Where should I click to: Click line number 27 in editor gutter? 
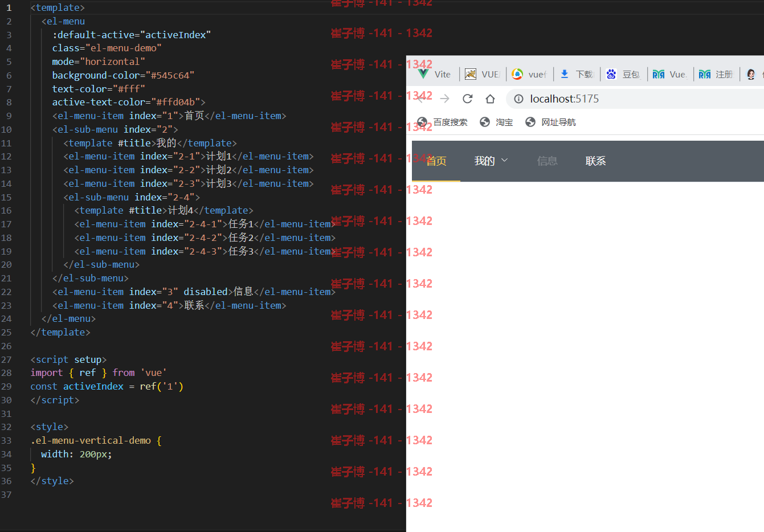(x=6, y=359)
